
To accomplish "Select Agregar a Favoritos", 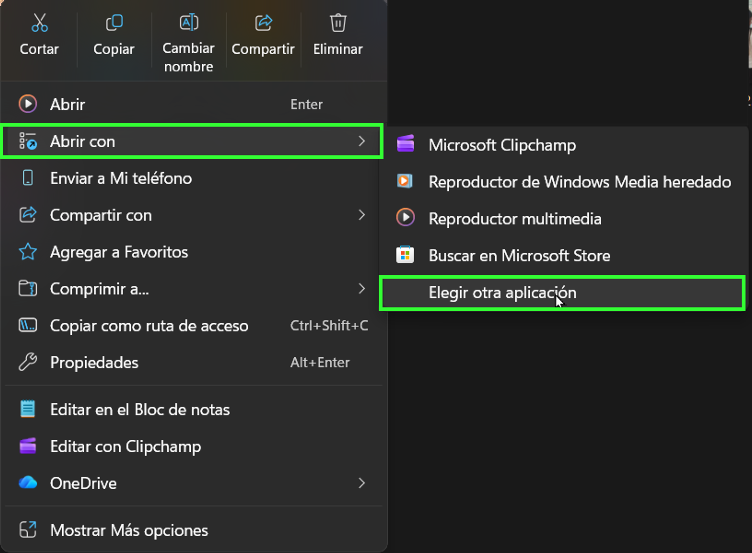I will (x=193, y=252).
